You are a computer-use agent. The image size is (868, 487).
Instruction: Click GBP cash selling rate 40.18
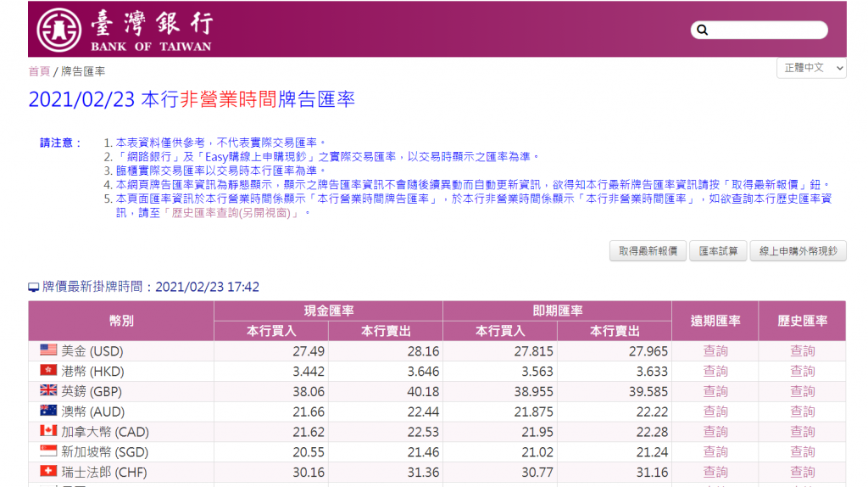pos(423,392)
